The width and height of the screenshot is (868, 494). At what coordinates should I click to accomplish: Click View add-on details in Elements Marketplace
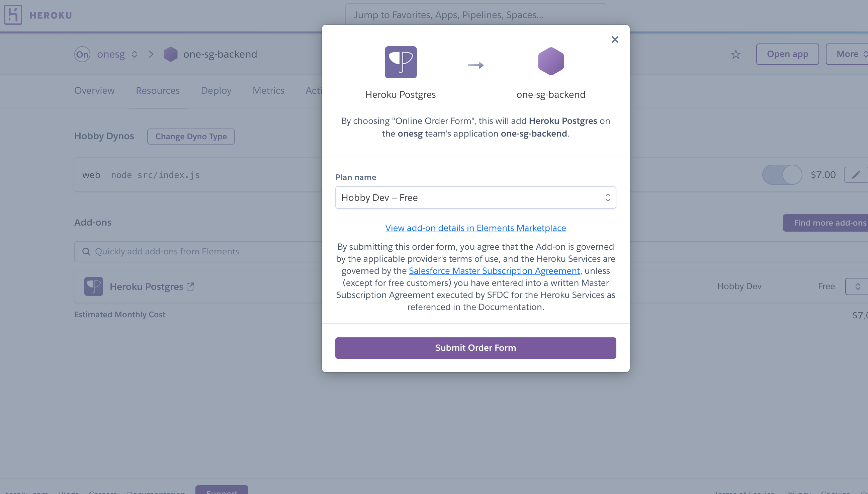click(x=475, y=227)
